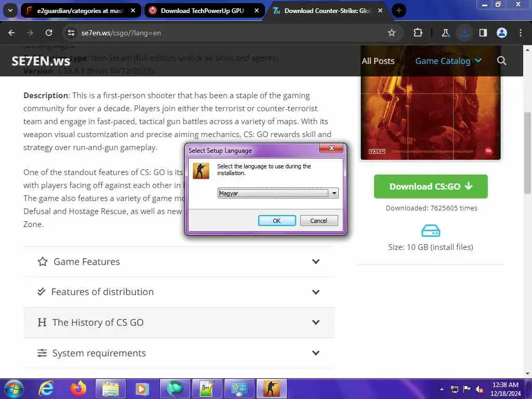Go back to previous page
Viewport: 532px width, 399px height.
click(x=11, y=33)
